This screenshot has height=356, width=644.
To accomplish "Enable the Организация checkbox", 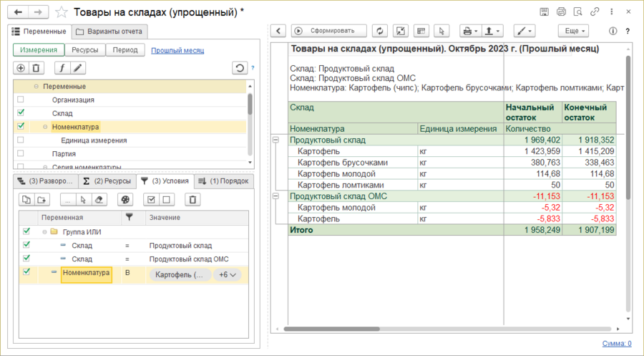I will click(20, 100).
